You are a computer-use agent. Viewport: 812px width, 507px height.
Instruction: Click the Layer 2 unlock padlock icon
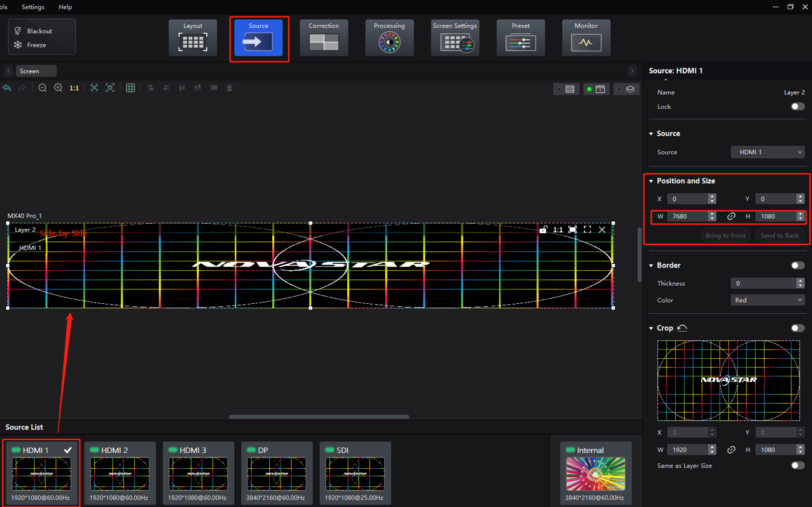(x=543, y=230)
